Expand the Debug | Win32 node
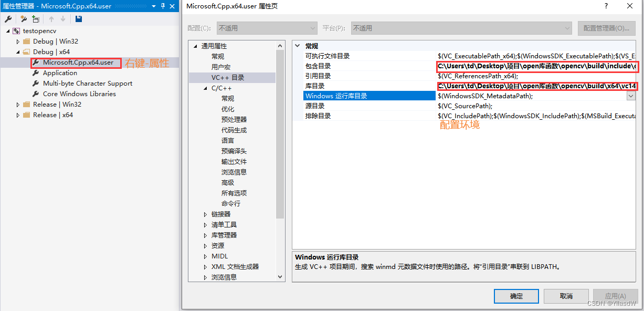The width and height of the screenshot is (644, 311). tap(18, 42)
